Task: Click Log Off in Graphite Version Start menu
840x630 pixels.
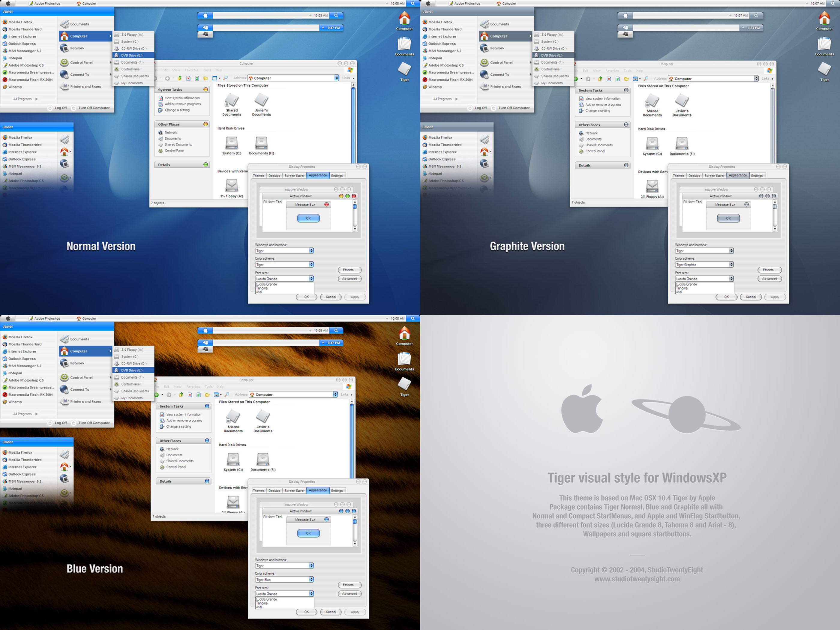Action: click(x=477, y=108)
